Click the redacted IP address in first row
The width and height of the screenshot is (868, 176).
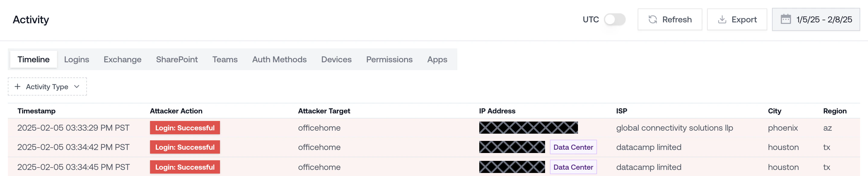click(x=528, y=128)
